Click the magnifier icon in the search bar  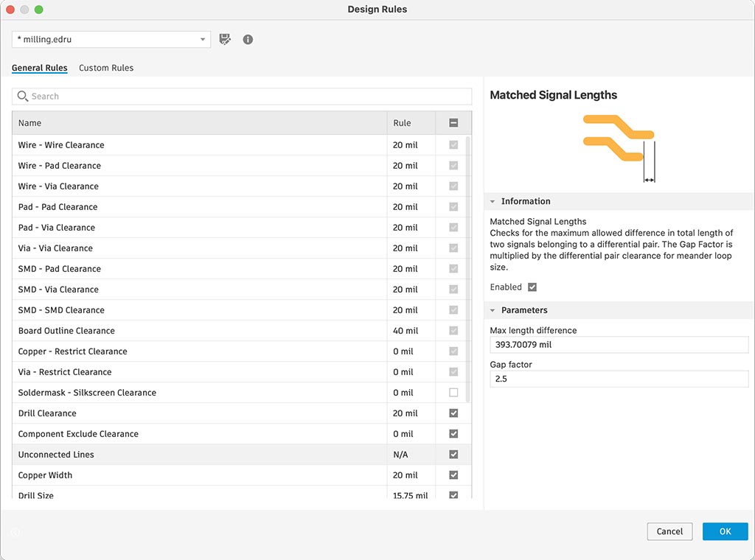click(x=23, y=97)
